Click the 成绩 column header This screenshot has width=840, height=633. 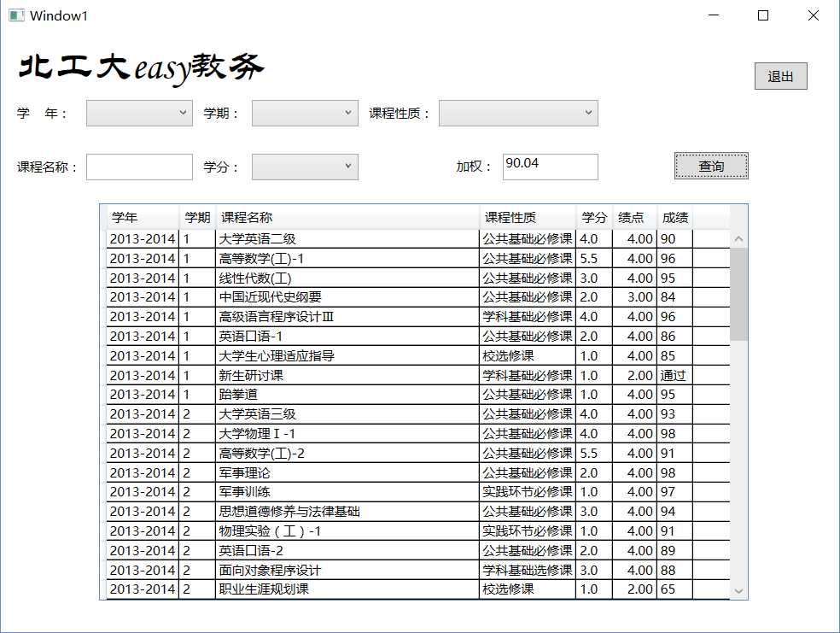pos(674,218)
